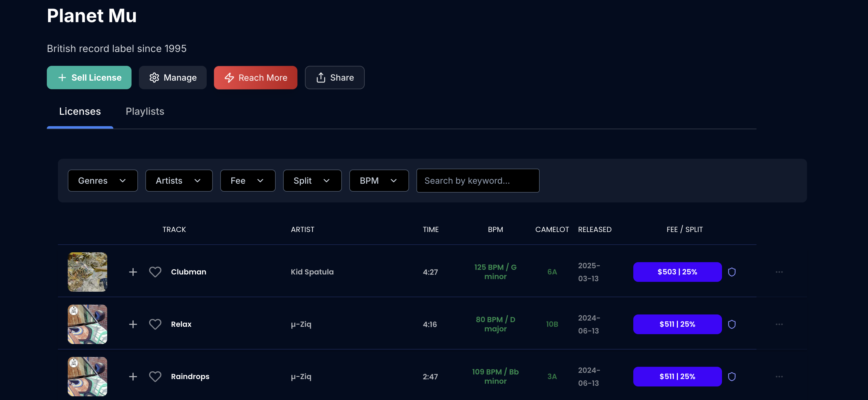Click shield icon beside Relax's fee
The height and width of the screenshot is (400, 868).
coord(732,324)
